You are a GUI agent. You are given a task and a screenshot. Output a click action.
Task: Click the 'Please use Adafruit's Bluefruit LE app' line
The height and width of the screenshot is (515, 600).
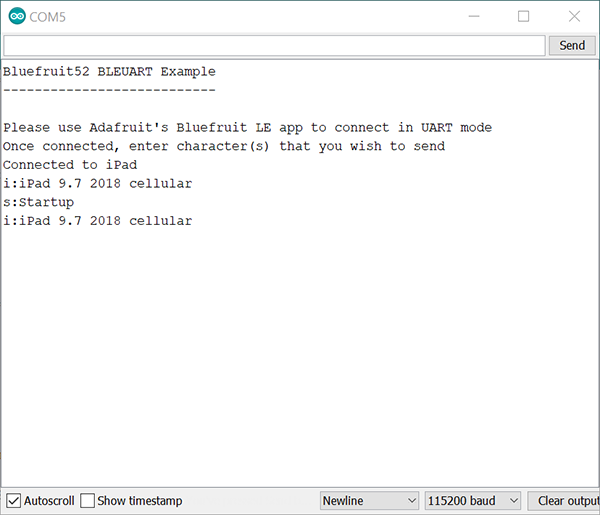click(248, 127)
